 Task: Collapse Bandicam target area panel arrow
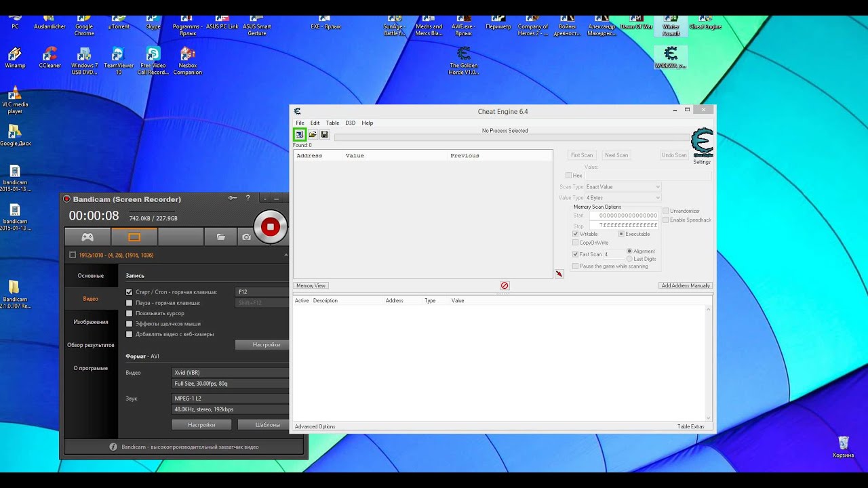[x=285, y=255]
